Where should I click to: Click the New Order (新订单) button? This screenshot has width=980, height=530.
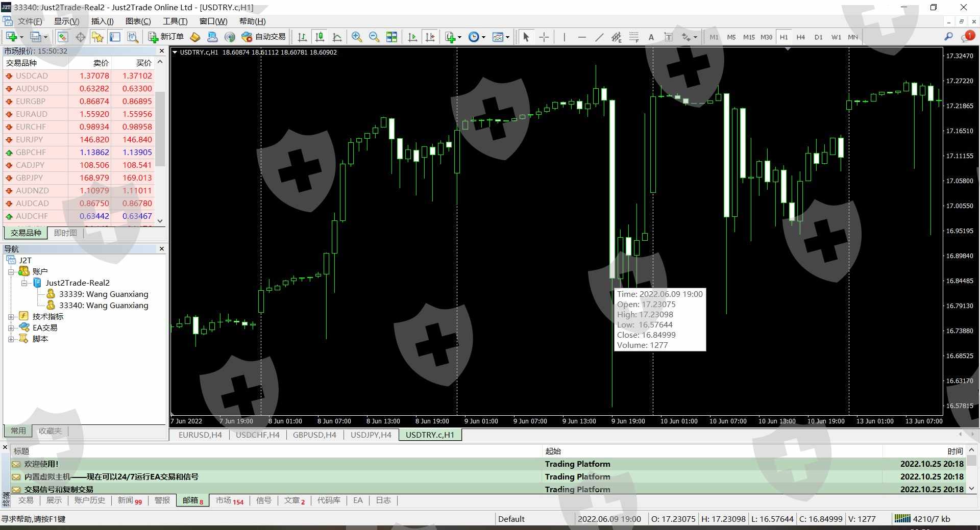(x=166, y=37)
